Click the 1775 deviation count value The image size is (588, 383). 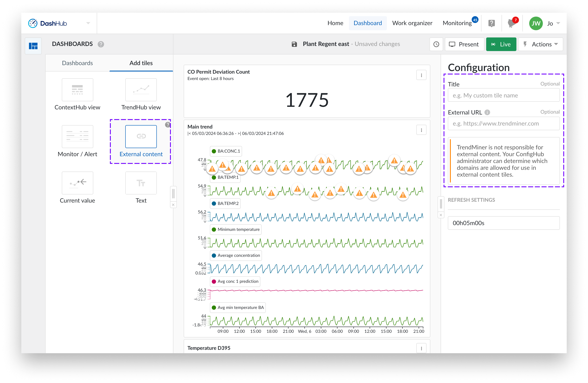(x=307, y=100)
